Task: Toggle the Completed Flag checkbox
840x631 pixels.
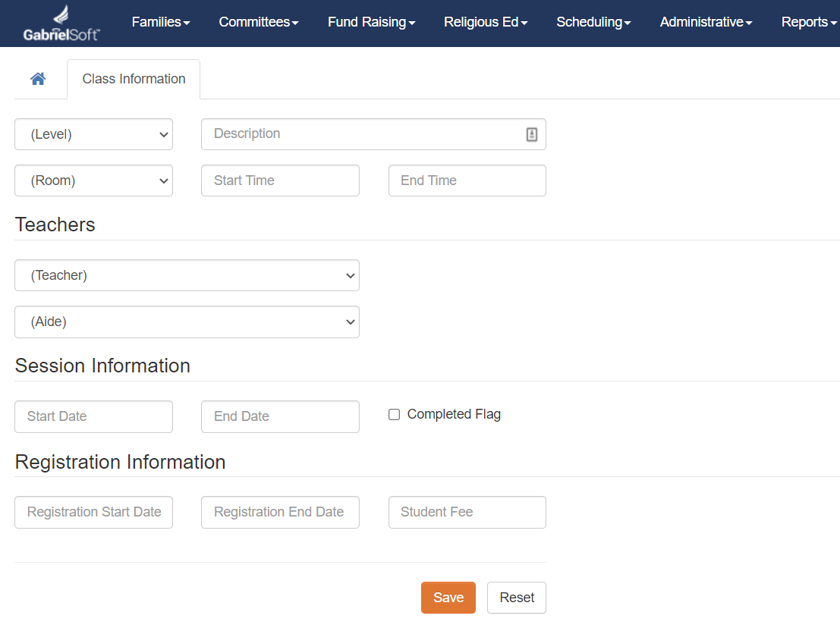Action: (x=395, y=415)
